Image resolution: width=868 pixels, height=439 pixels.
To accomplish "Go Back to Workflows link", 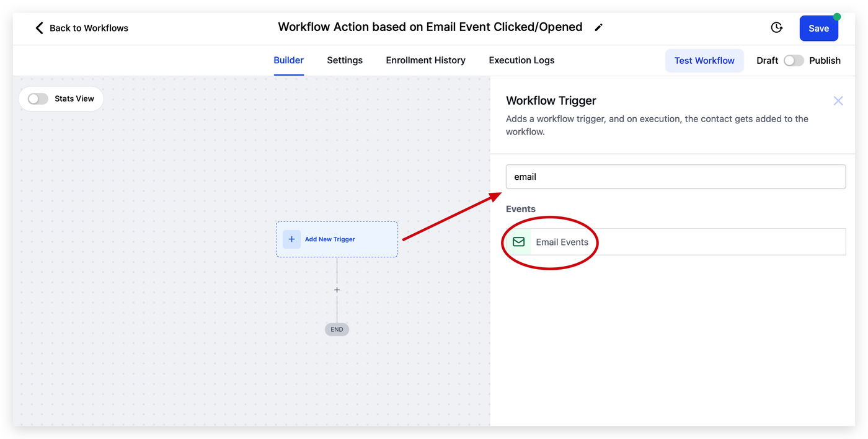I will point(89,28).
